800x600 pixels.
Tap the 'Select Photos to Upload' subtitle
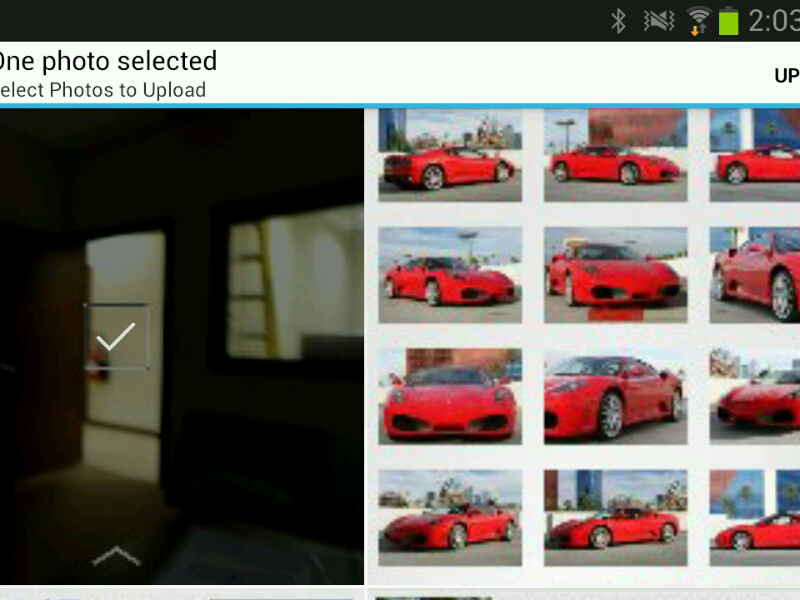[x=102, y=90]
